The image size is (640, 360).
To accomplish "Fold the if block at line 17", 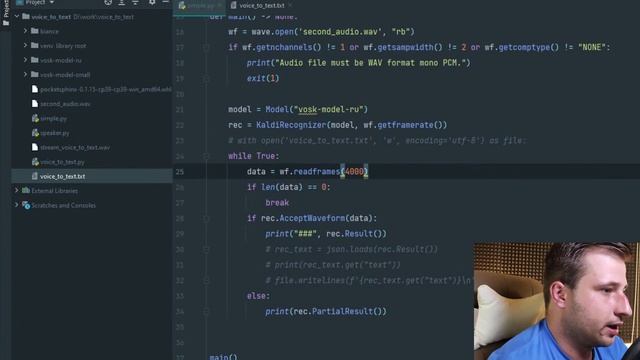I will [206, 47].
